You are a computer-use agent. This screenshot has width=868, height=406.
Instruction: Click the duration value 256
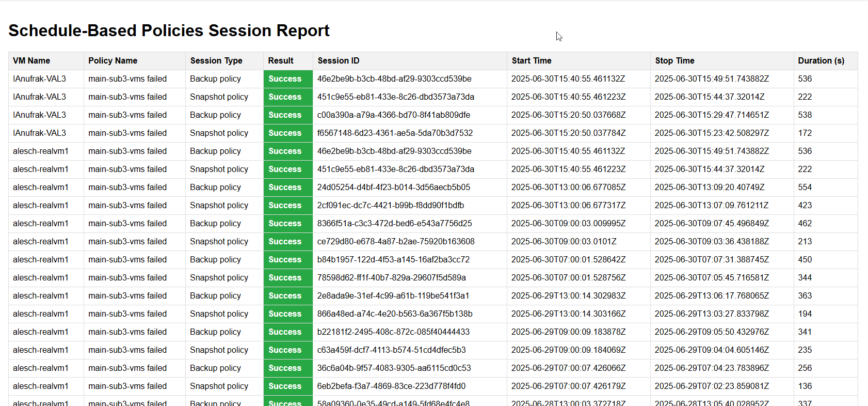[805, 368]
